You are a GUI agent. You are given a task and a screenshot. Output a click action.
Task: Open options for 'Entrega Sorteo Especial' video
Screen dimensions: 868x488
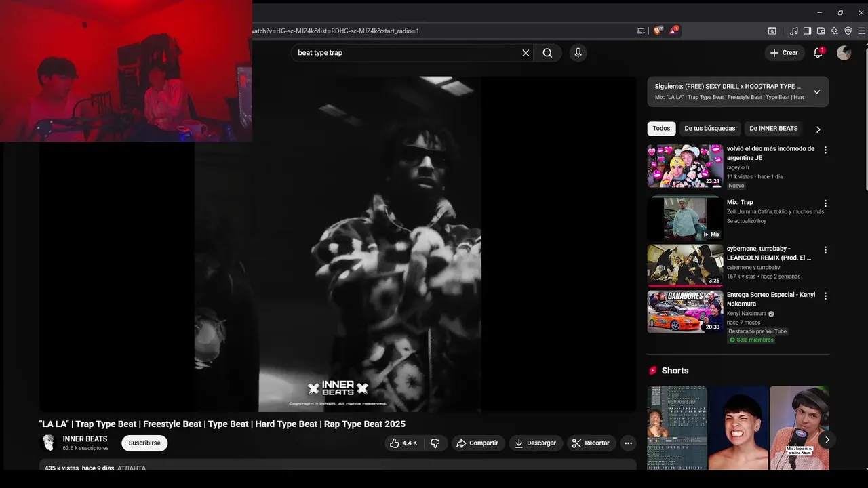(825, 296)
